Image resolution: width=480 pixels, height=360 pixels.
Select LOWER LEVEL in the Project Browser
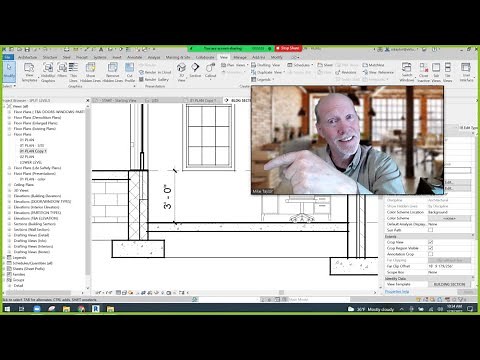point(30,162)
